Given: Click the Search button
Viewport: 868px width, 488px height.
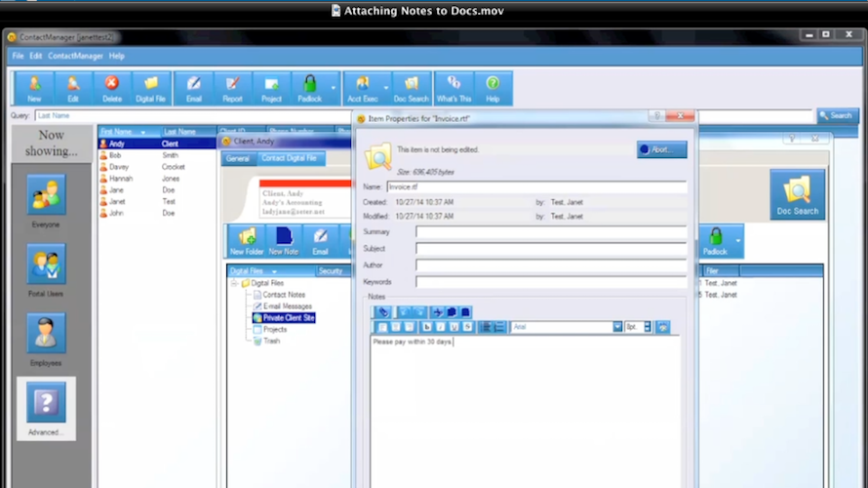Looking at the screenshot, I should pyautogui.click(x=838, y=115).
